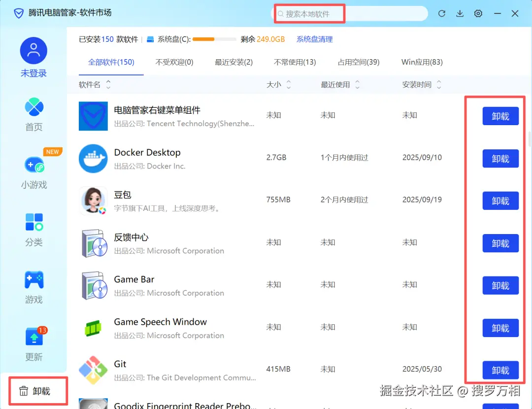The image size is (532, 409).
Task: Open the 系统盘清理 link
Action: coord(314,39)
